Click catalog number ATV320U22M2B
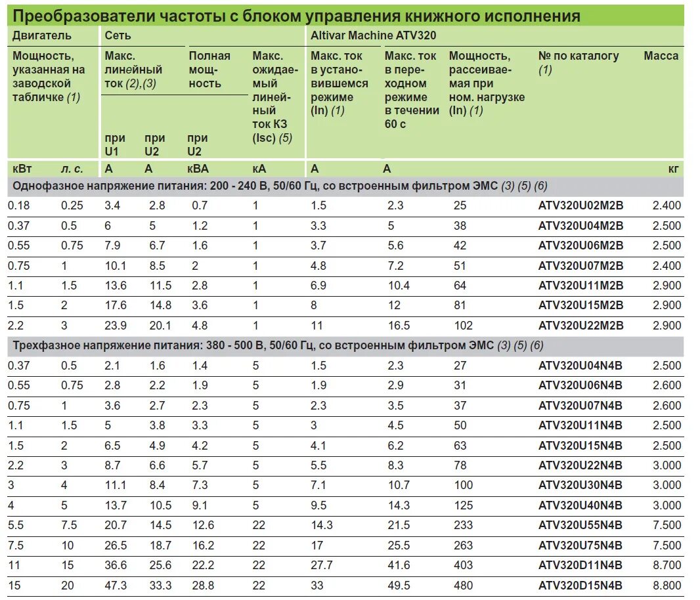This screenshot has height=600, width=700. click(580, 326)
